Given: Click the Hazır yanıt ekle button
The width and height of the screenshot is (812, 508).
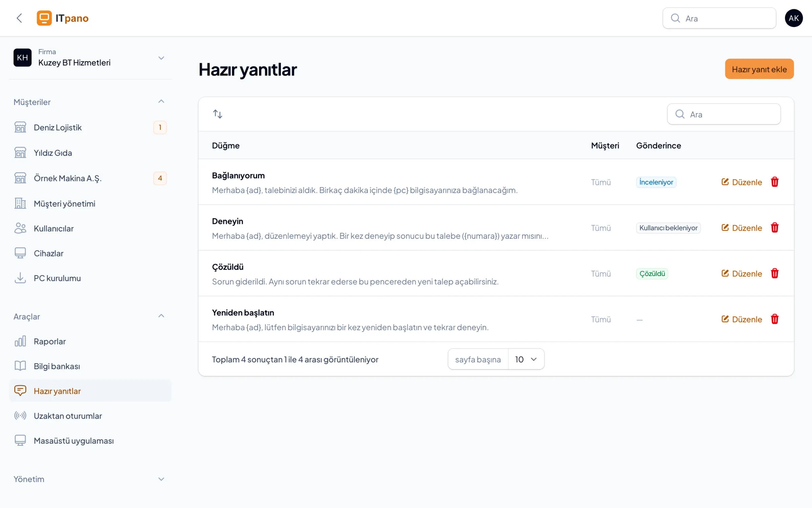Looking at the screenshot, I should pyautogui.click(x=759, y=69).
